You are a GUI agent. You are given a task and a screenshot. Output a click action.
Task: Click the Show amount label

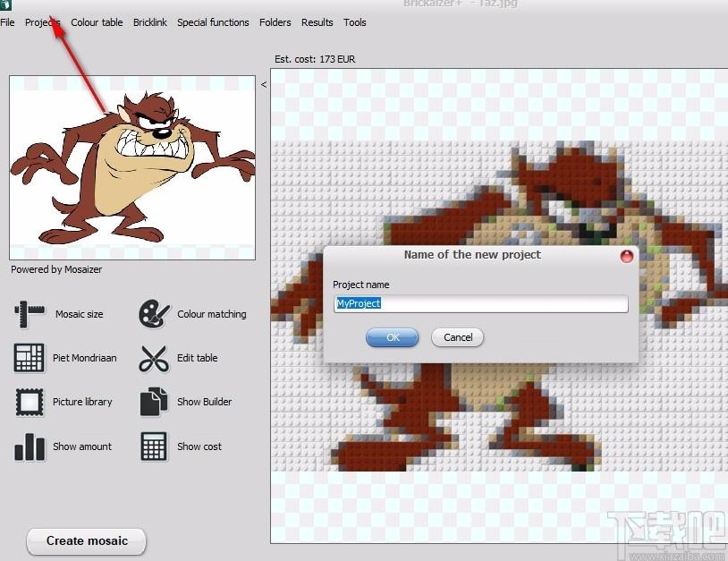[82, 446]
